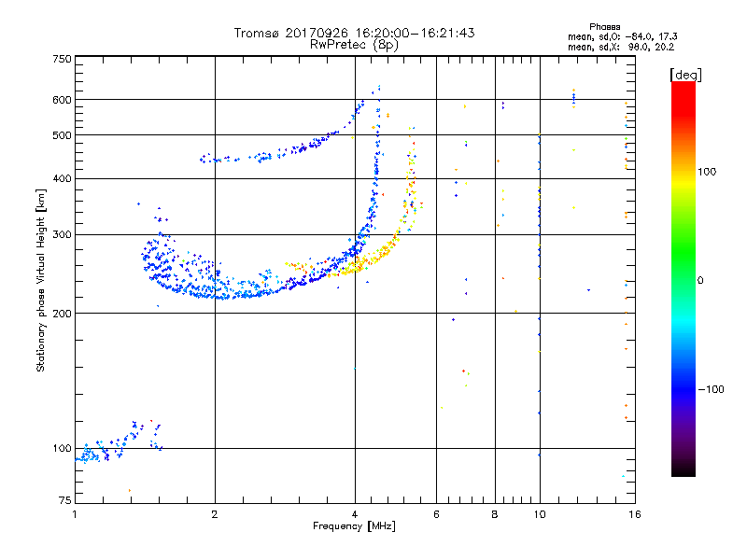747x560 pixels.
Task: Click the height axis label "200"
Action: pyautogui.click(x=63, y=314)
